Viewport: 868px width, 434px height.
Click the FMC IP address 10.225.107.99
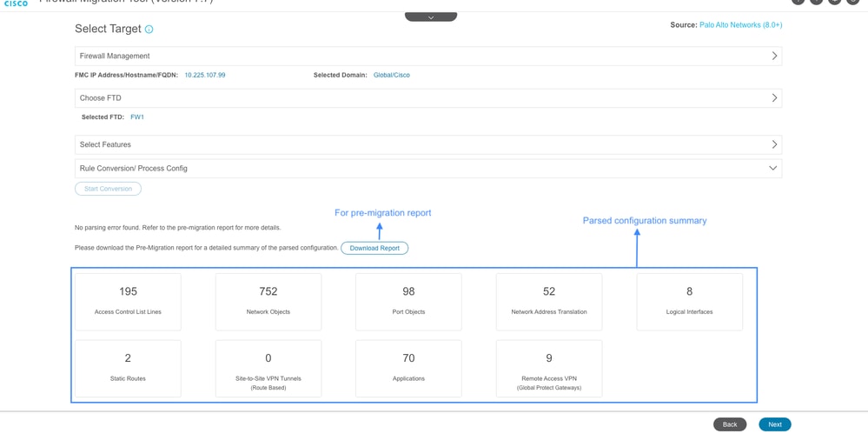205,76
